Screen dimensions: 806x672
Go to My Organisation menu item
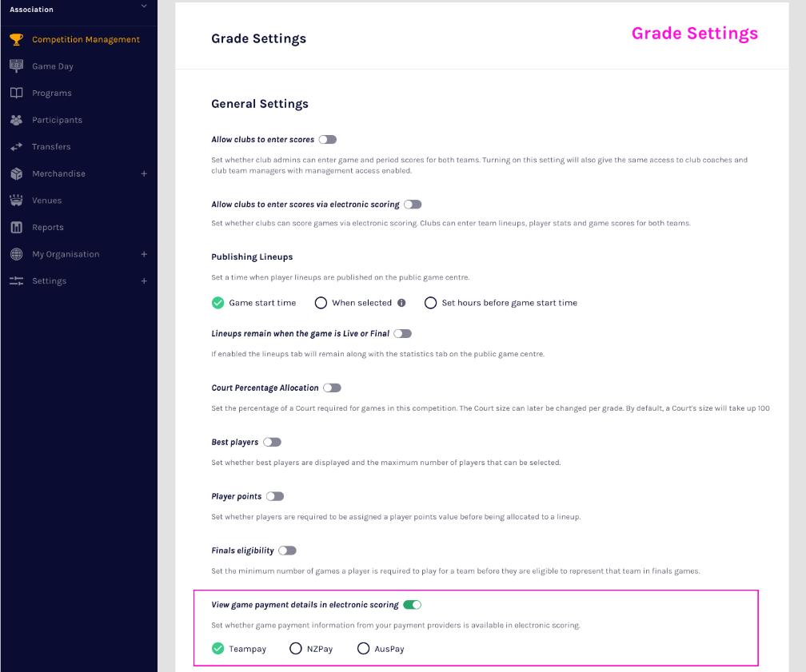(x=66, y=254)
